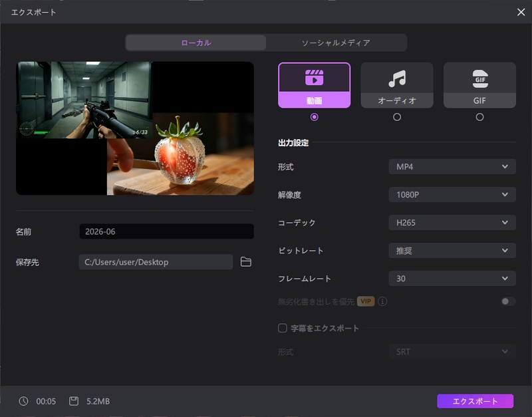
Task: Select the GIF export card
Action: 479,85
